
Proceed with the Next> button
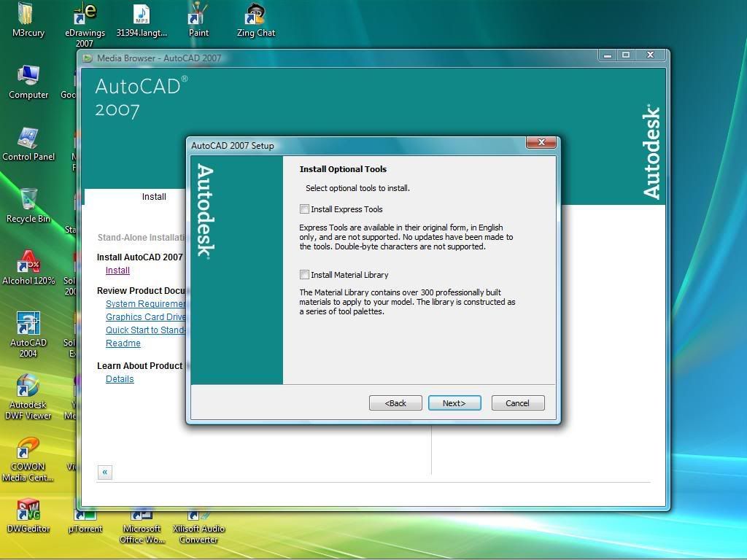click(454, 403)
